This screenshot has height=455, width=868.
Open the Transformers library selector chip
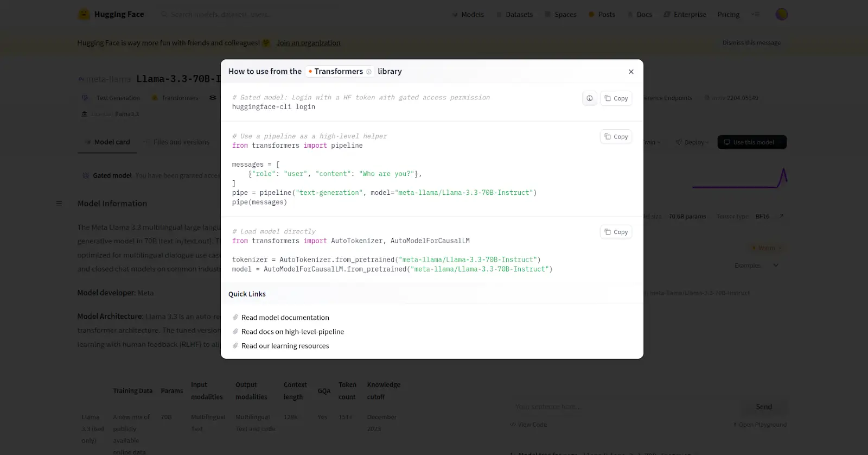(x=339, y=71)
